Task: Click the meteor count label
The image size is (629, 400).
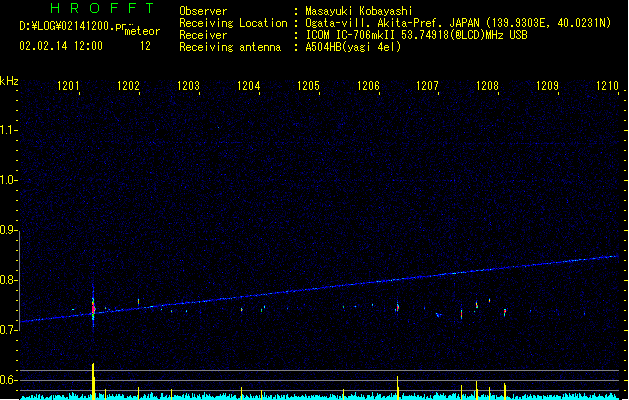Action: click(x=142, y=31)
